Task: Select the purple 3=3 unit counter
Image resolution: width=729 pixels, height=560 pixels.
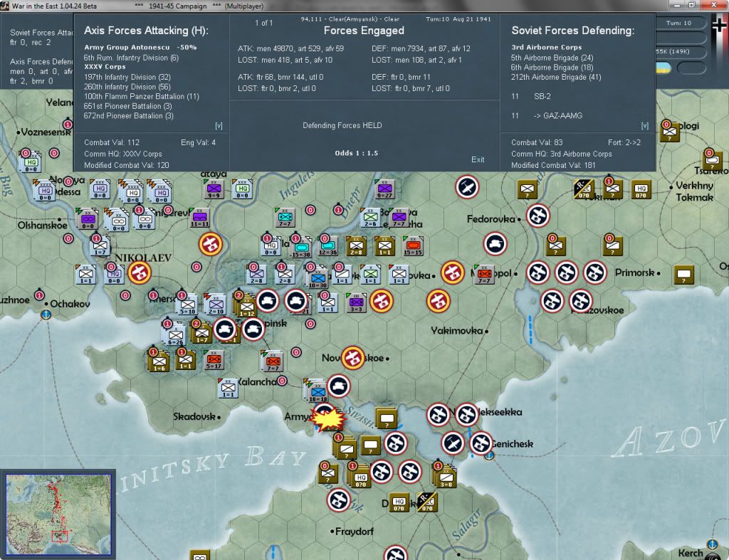Action: click(x=356, y=302)
